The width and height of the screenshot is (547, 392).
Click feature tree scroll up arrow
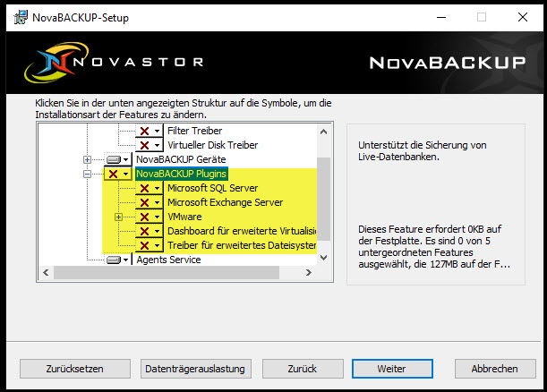click(x=323, y=132)
